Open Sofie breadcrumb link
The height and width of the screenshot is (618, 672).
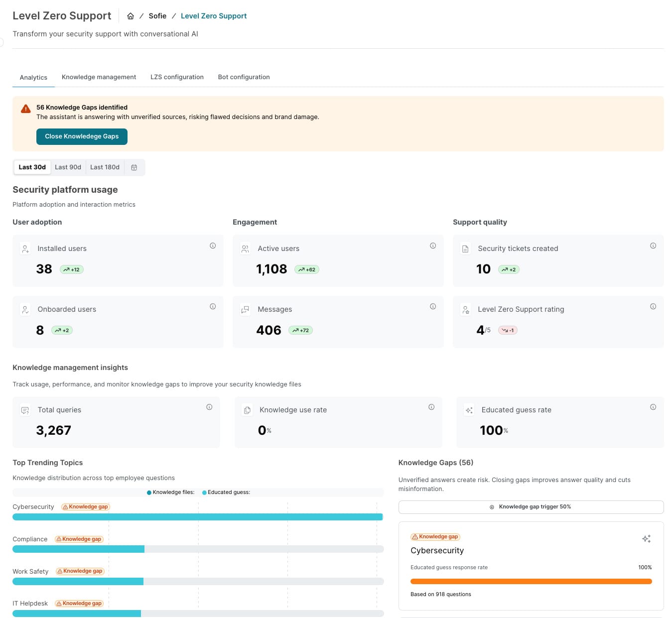click(x=157, y=16)
